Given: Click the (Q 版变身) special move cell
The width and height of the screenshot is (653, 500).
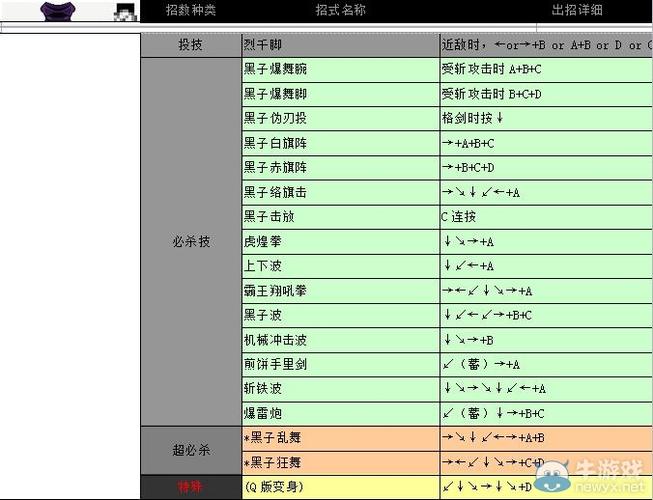Looking at the screenshot, I should tap(273, 487).
